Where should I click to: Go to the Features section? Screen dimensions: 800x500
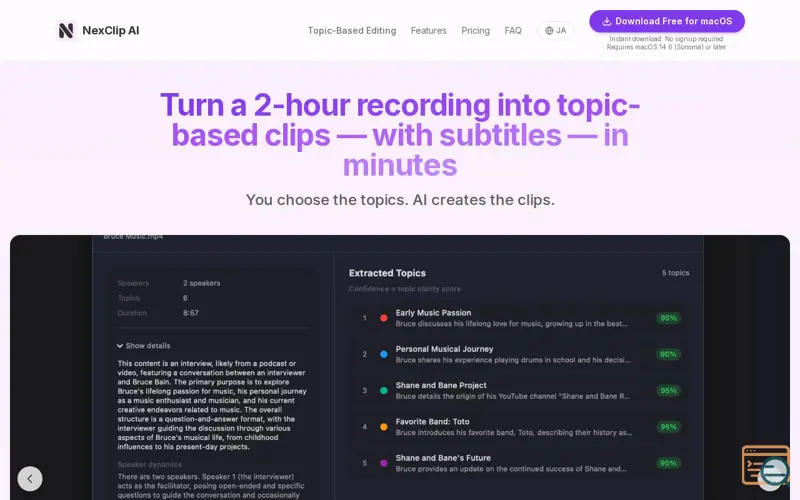click(429, 31)
